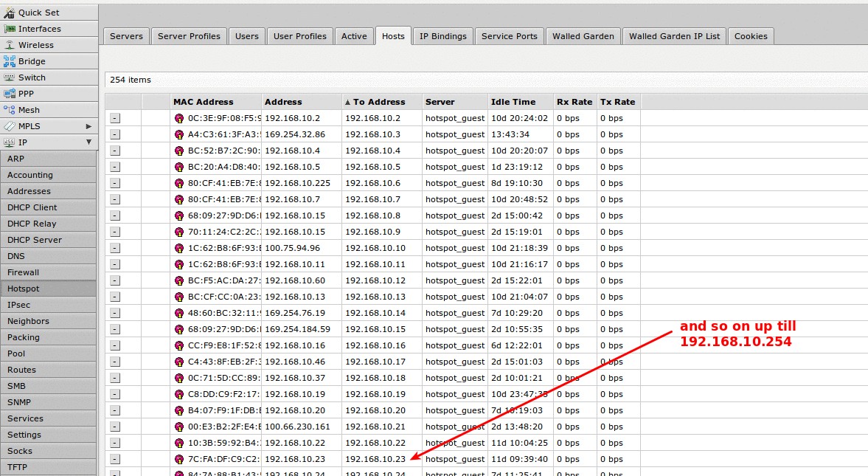The image size is (868, 476).
Task: Open the Routes entry
Action: coord(48,370)
